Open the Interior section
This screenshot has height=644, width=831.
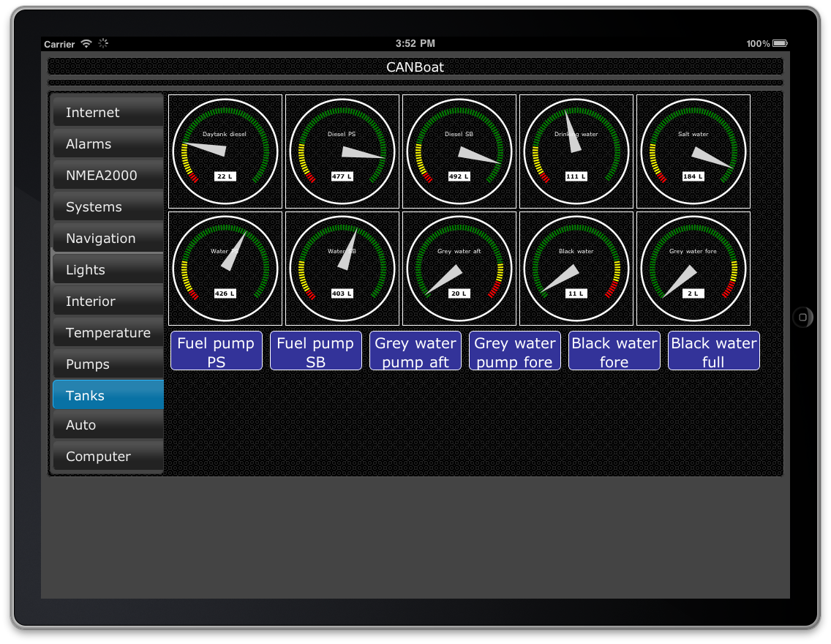tap(108, 301)
